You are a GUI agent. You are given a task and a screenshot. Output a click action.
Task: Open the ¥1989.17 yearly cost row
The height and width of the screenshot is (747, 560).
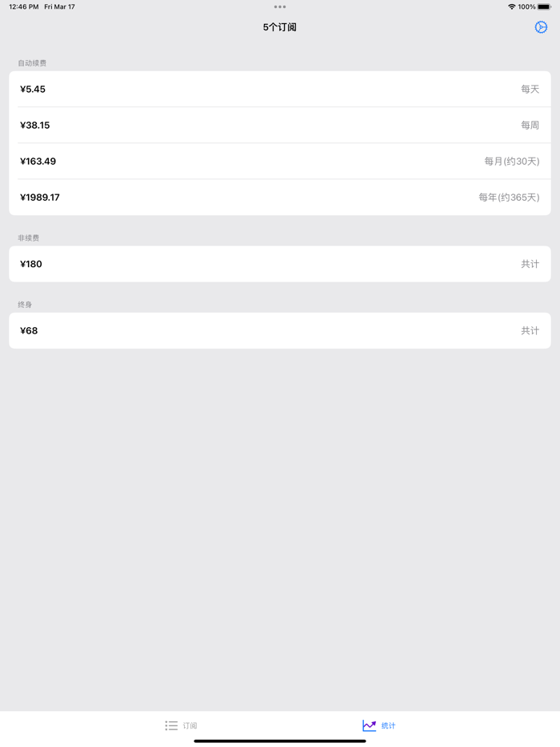coord(280,198)
